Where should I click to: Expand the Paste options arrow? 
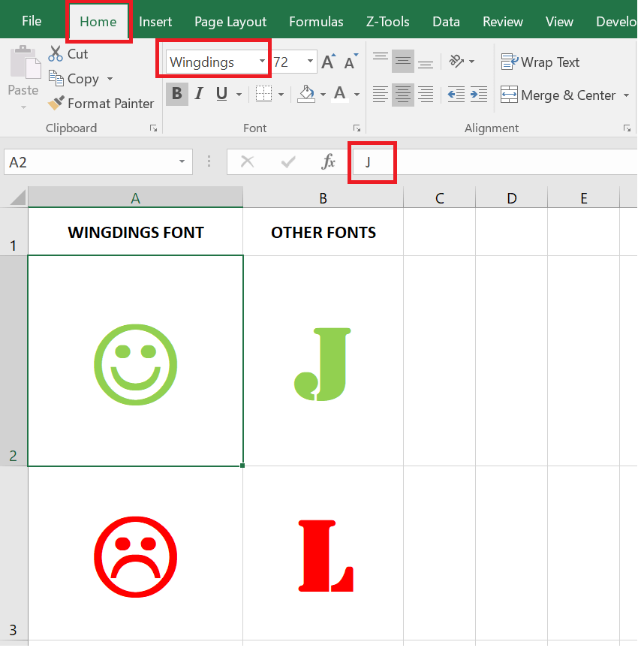click(x=23, y=107)
